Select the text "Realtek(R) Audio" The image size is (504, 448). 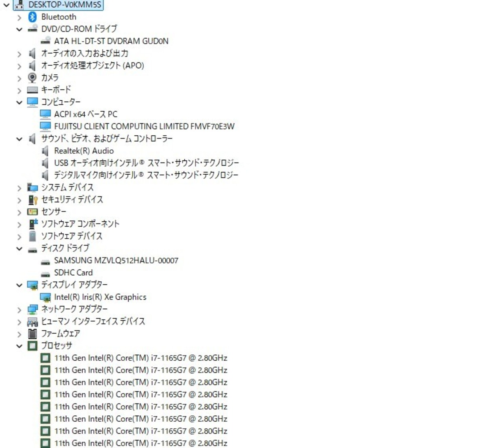point(84,151)
